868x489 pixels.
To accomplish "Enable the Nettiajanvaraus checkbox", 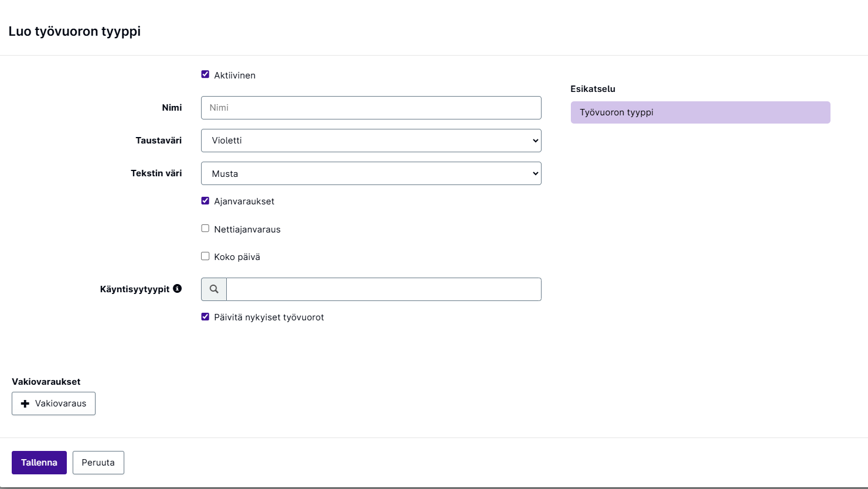I will point(205,228).
